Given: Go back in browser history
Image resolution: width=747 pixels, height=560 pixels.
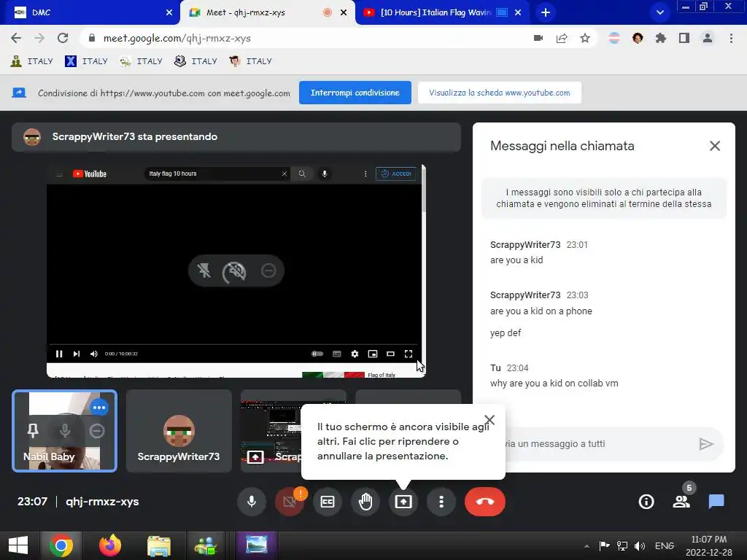Looking at the screenshot, I should tap(16, 38).
